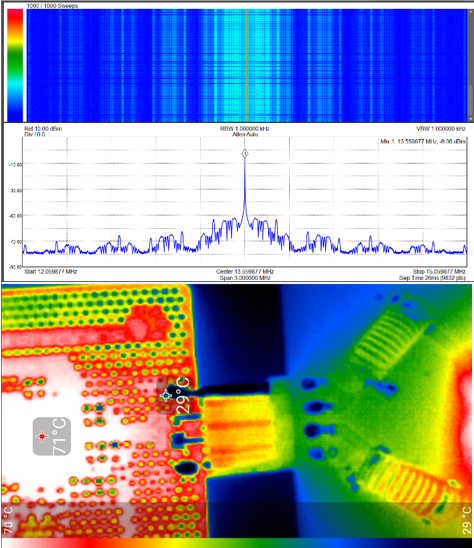
Task: Click the waterfall scrollbar down arrow
Action: click(471, 119)
